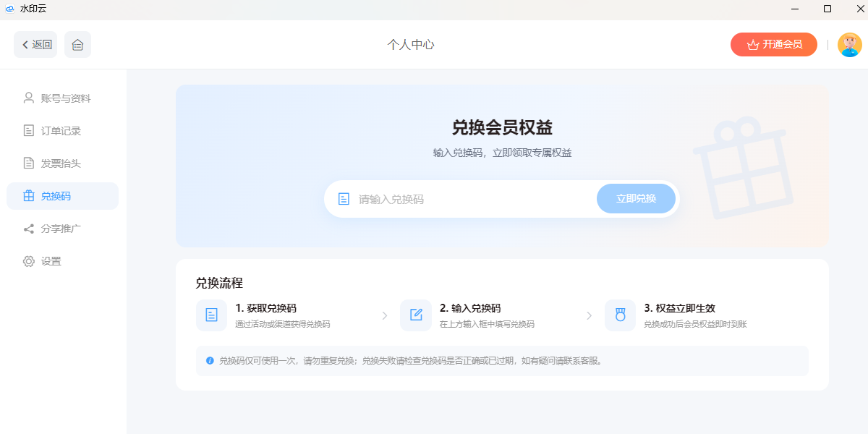The width and height of the screenshot is (868, 434).
Task: Click the 3. 权益立即生效 step title
Action: [x=680, y=308]
